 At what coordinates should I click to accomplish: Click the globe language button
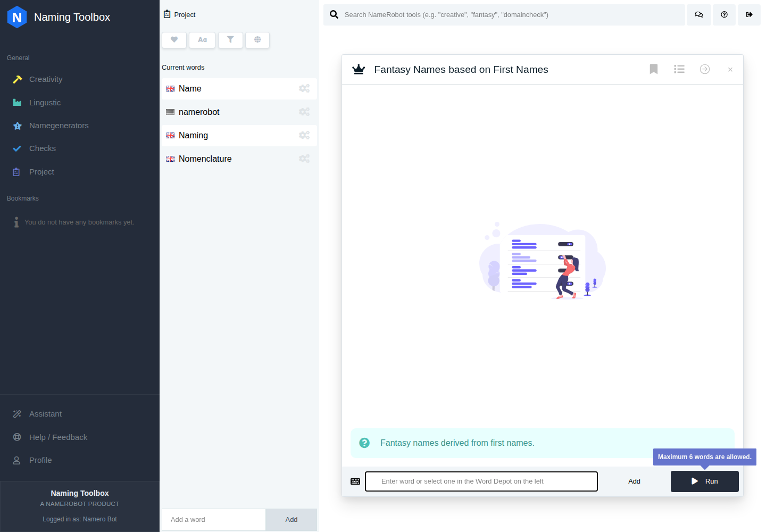(257, 40)
